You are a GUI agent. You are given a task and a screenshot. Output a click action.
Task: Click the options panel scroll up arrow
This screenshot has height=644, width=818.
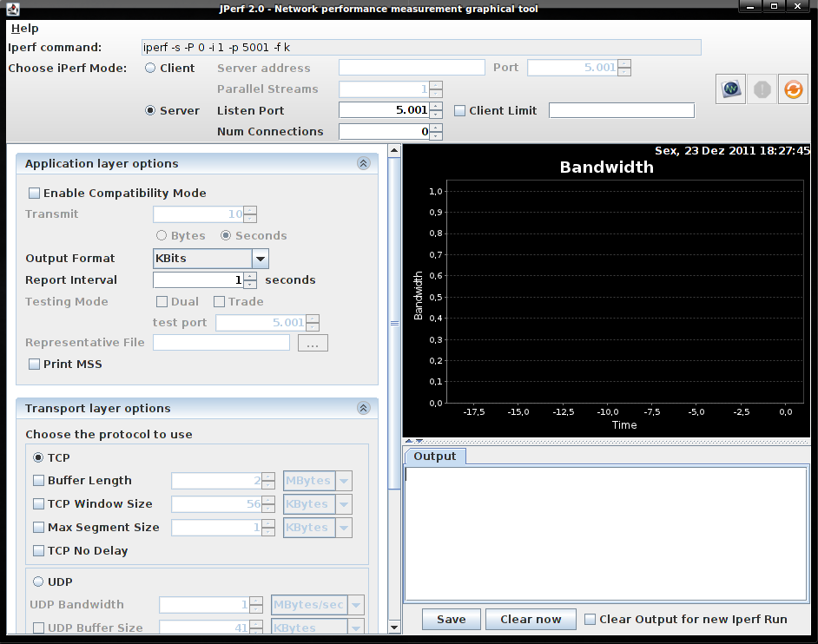[394, 151]
